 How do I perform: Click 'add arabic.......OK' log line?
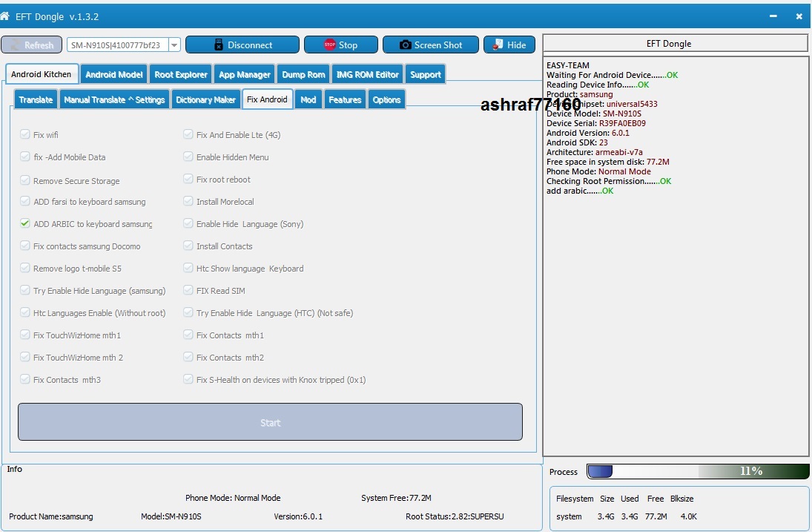(580, 191)
